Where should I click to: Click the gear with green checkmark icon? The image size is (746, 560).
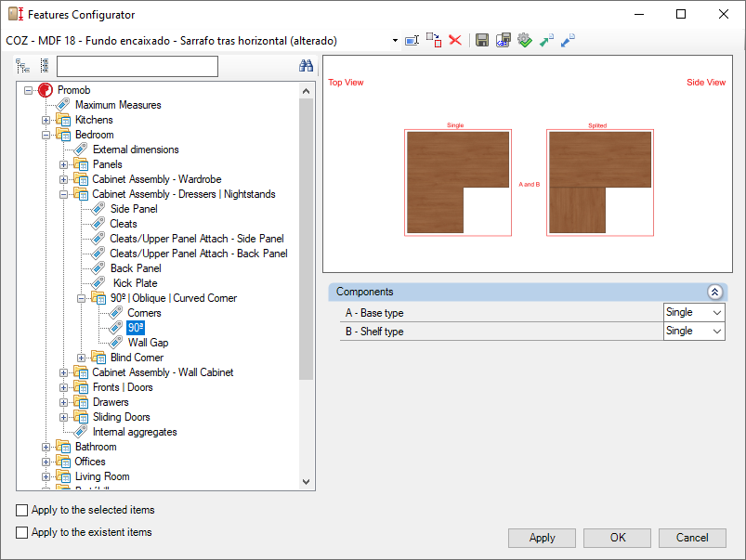(x=525, y=41)
